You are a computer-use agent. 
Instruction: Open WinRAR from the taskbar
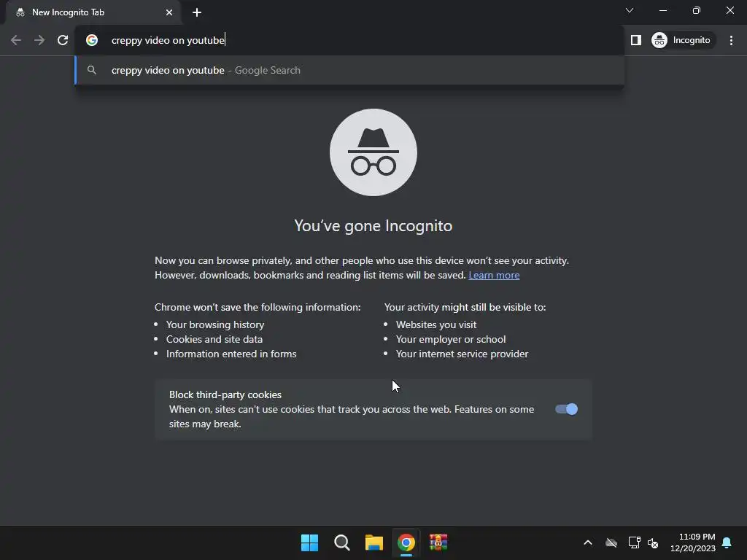438,542
